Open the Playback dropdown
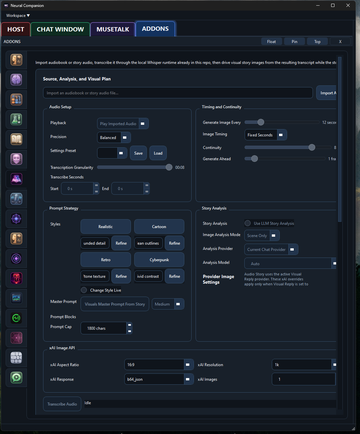The image size is (360, 434). click(123, 124)
